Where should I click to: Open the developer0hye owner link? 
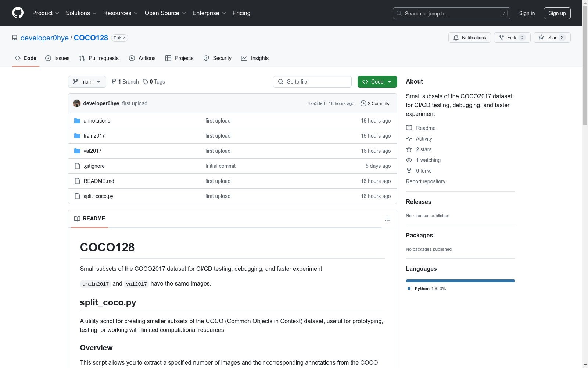(44, 38)
